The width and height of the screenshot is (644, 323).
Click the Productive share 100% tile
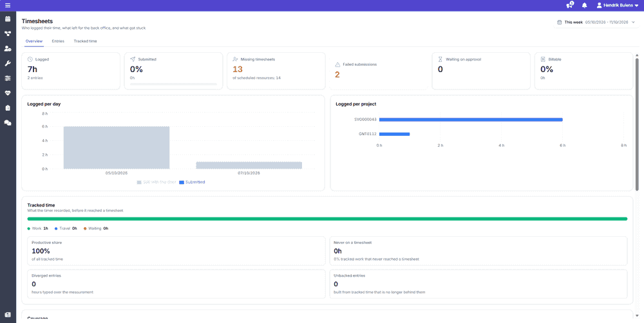coord(176,251)
